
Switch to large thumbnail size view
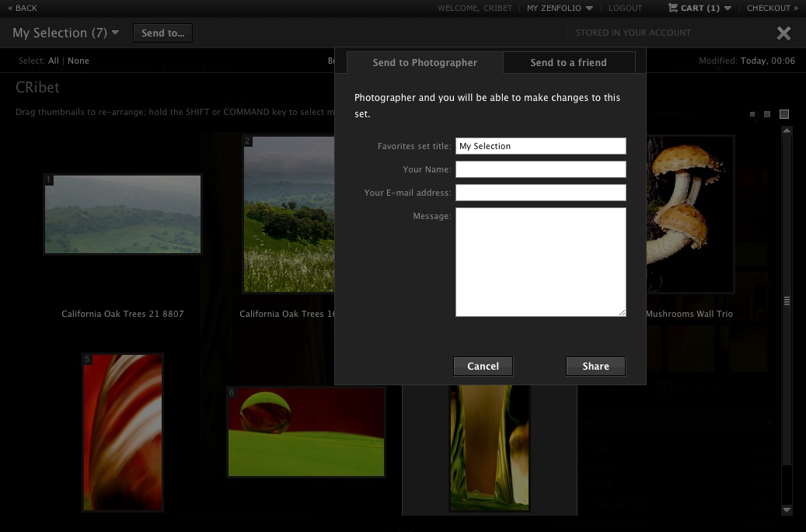[784, 114]
